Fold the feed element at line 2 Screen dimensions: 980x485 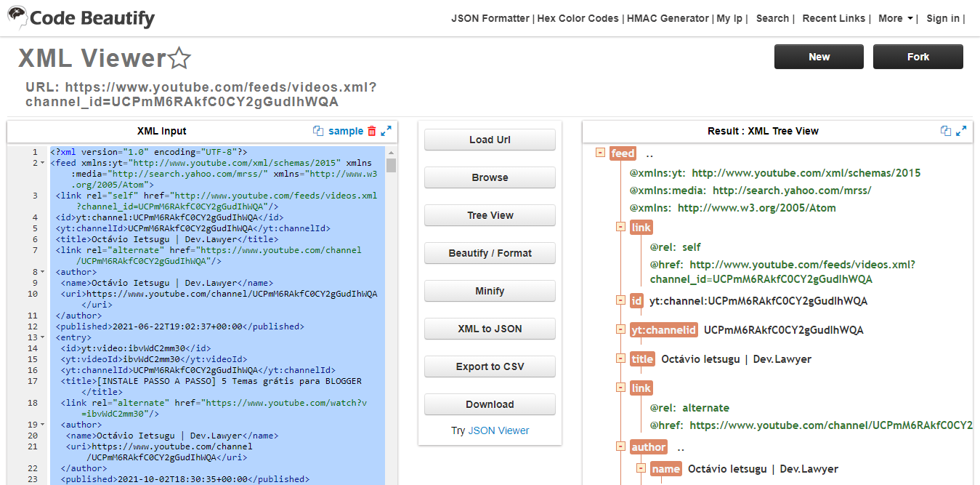tap(41, 163)
